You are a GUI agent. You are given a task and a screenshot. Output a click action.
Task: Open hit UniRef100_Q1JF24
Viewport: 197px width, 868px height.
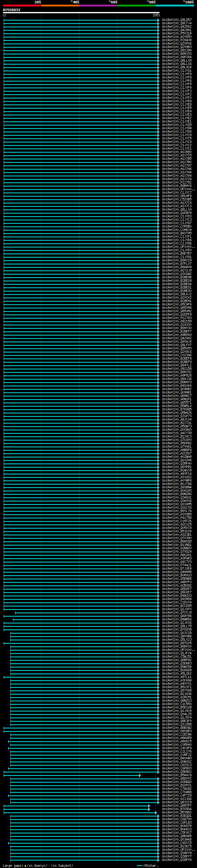pyautogui.click(x=177, y=653)
